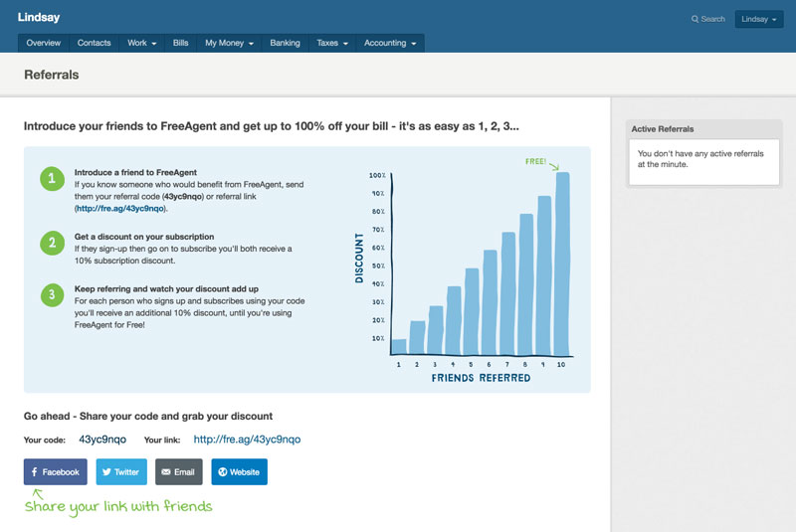This screenshot has height=532, width=796.
Task: Click the 'You don't have any active referrals' message
Action: coord(700,159)
